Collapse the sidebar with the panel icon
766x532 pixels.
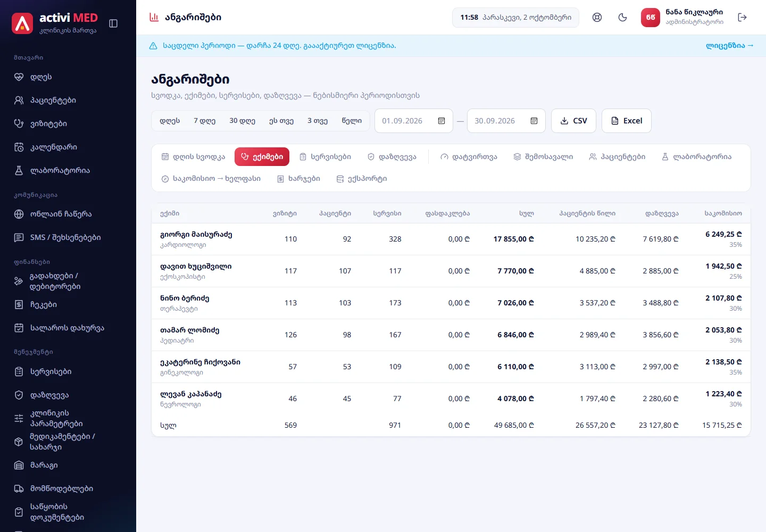(x=113, y=23)
